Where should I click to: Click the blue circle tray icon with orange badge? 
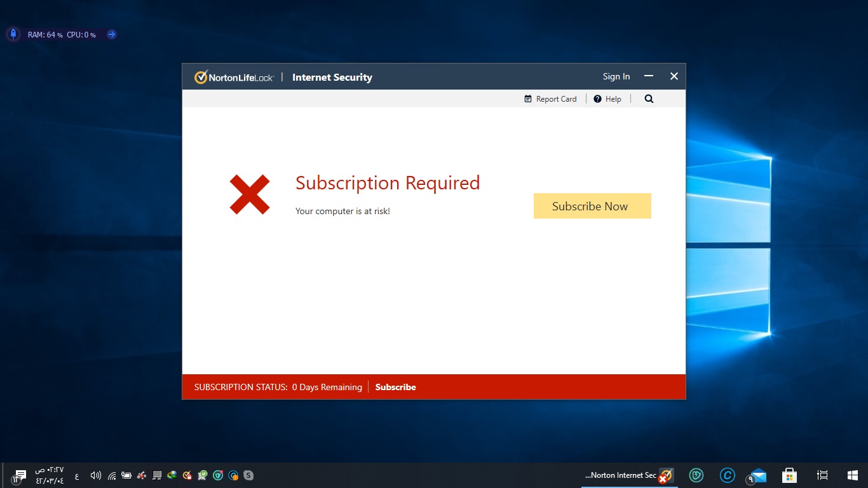[233, 475]
